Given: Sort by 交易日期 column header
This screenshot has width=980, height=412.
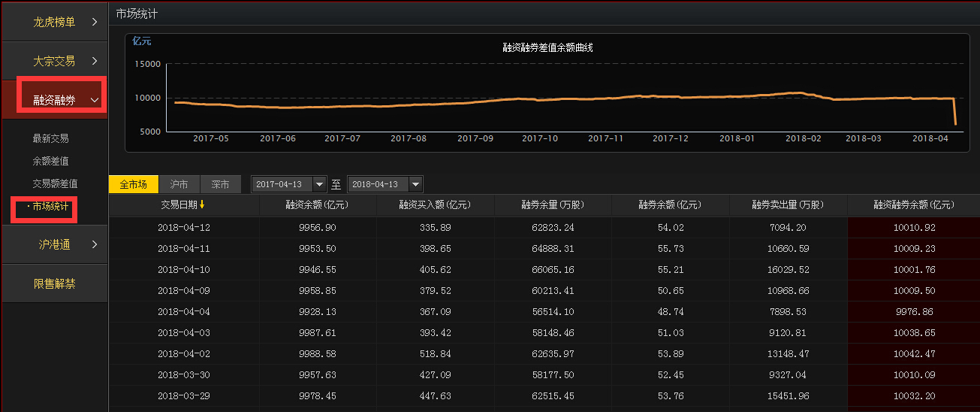Looking at the screenshot, I should tap(184, 205).
